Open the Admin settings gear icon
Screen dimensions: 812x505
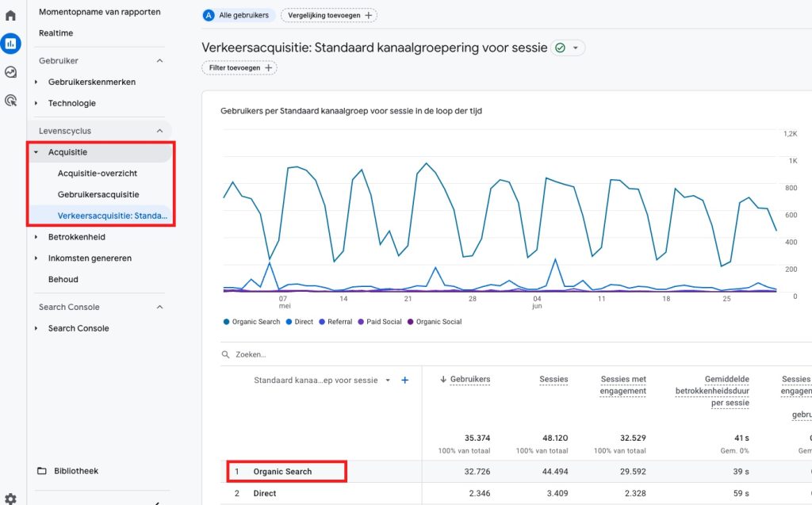point(10,498)
